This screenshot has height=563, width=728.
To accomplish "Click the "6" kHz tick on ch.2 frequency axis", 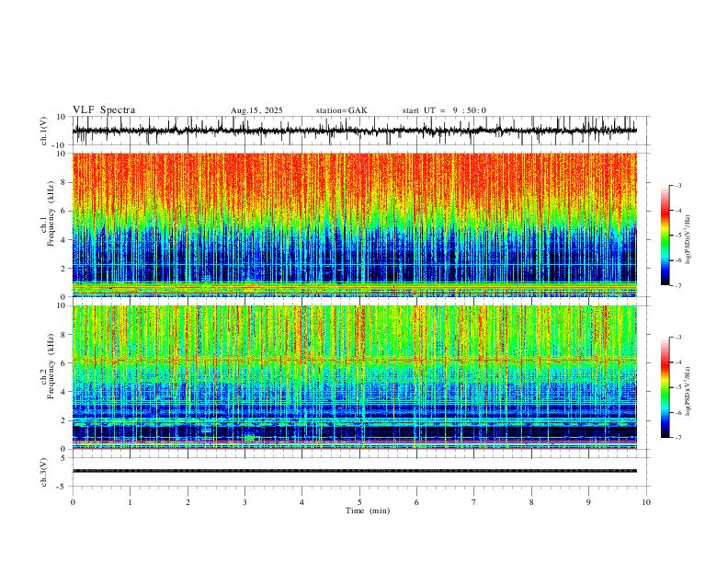I will tap(64, 363).
